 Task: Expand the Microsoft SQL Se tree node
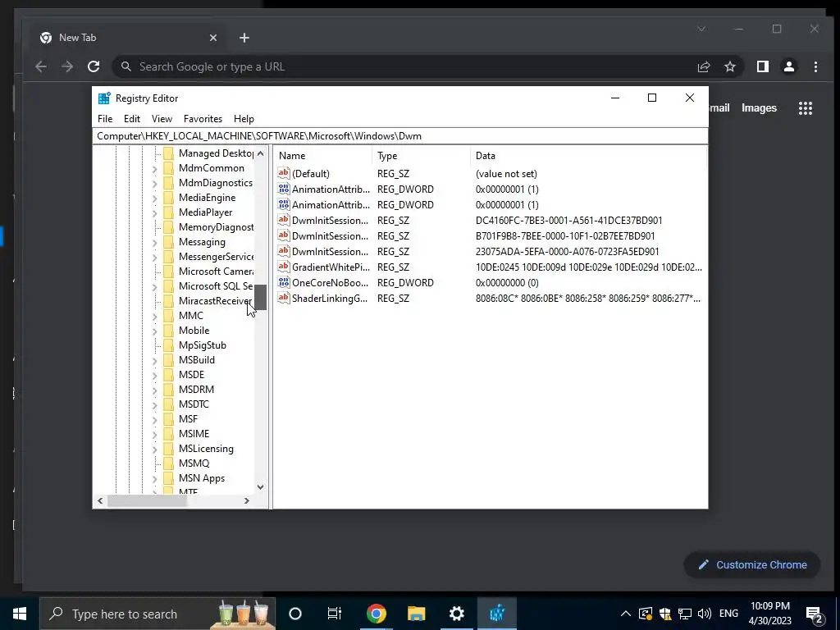coord(154,287)
